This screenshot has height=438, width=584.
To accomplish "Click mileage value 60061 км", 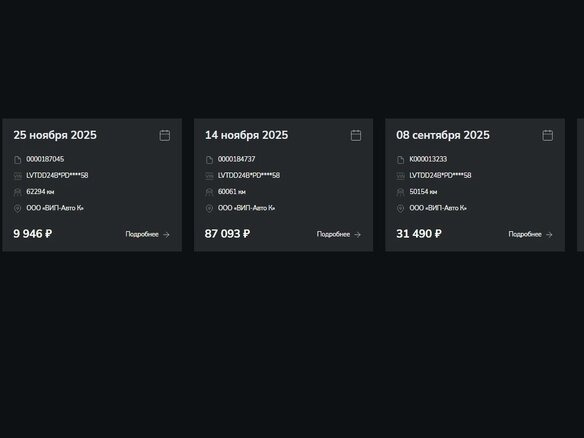I will click(x=232, y=191).
